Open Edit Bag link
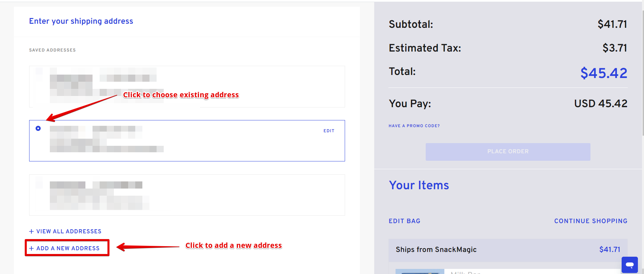This screenshot has height=274, width=644. pos(404,221)
